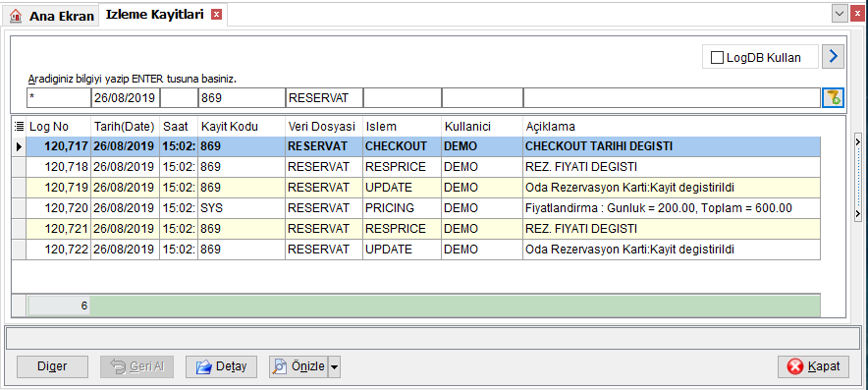
Task: Select the log row 120,718 RESPRICE entry
Action: click(x=415, y=167)
